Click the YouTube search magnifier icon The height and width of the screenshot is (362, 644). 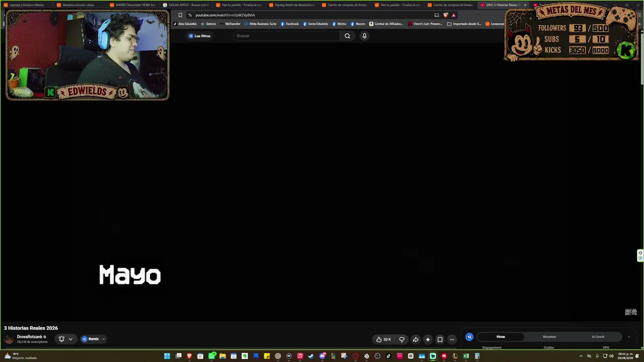(x=347, y=36)
